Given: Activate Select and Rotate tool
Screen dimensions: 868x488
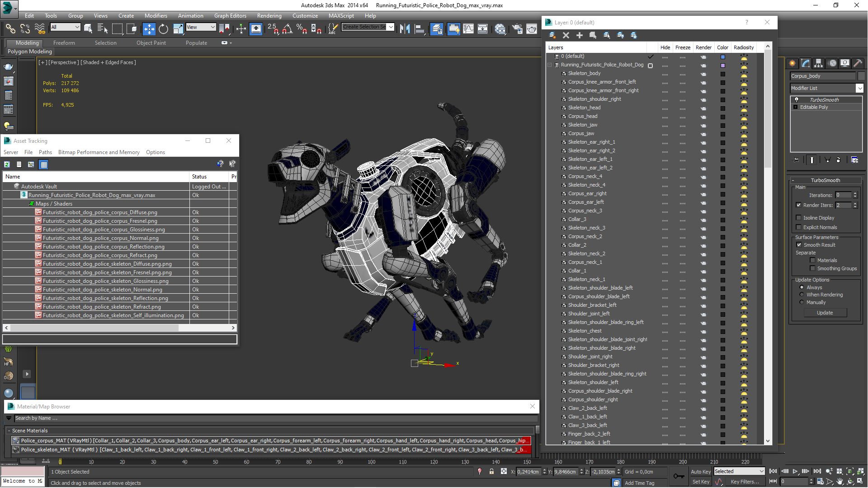Looking at the screenshot, I should tap(163, 29).
